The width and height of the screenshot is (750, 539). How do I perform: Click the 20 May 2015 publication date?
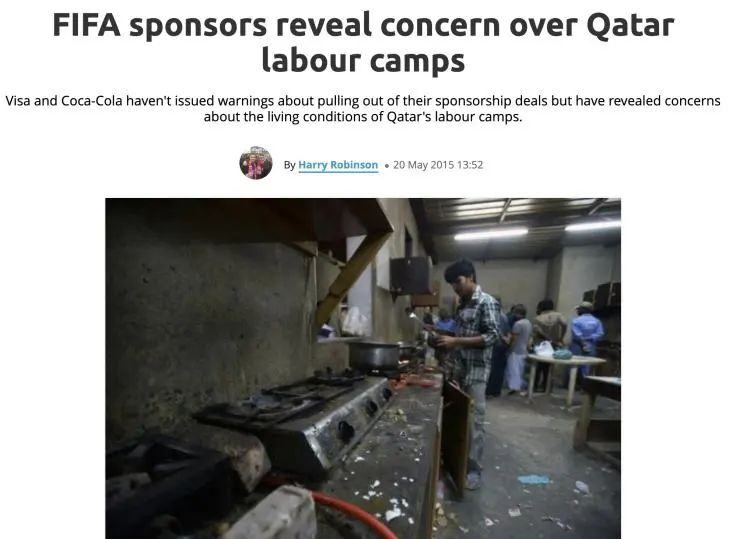pyautogui.click(x=423, y=165)
